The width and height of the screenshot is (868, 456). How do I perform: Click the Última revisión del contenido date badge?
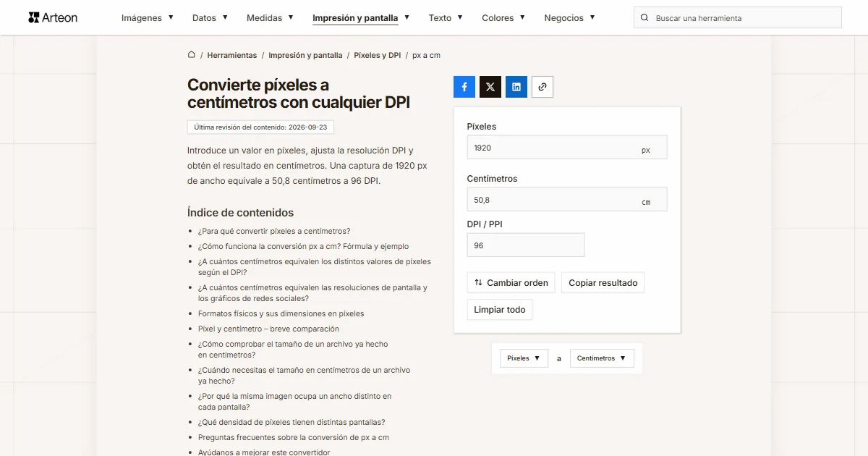click(260, 127)
